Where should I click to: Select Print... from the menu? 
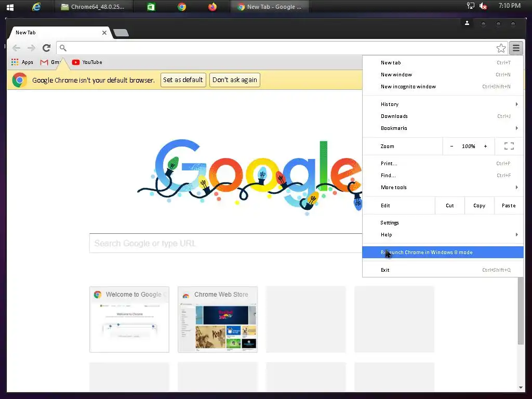[443, 164]
